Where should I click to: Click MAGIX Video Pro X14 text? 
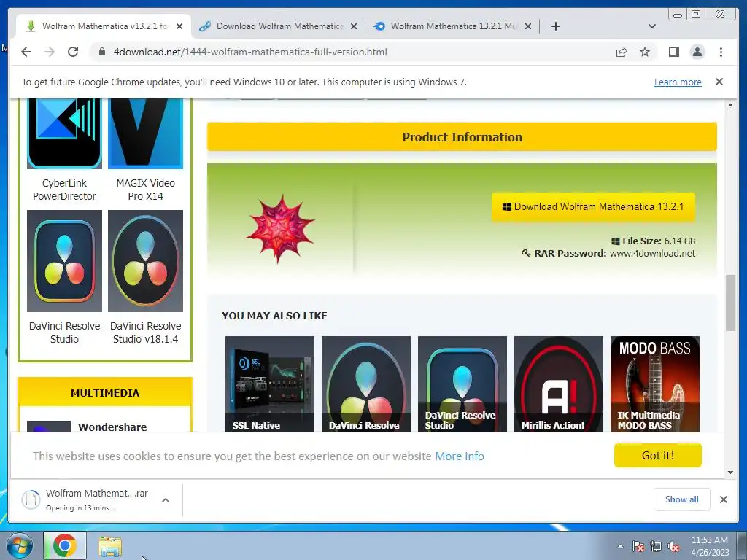145,190
